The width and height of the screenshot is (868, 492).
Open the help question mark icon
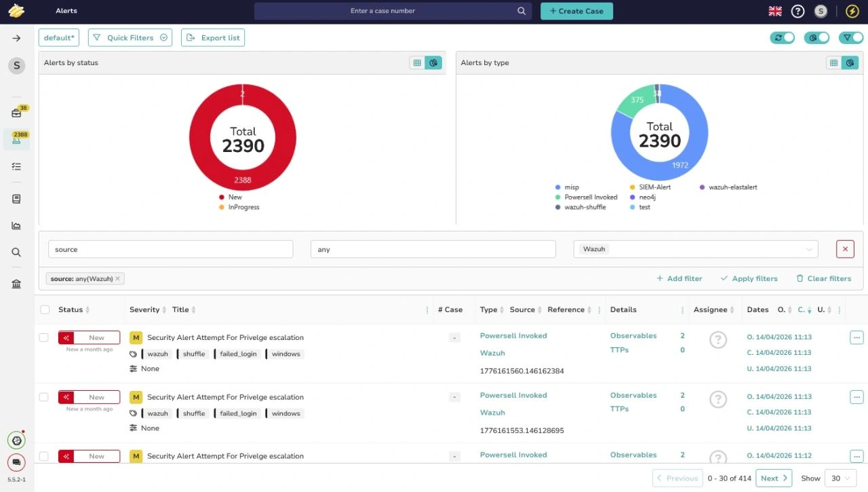(x=798, y=11)
